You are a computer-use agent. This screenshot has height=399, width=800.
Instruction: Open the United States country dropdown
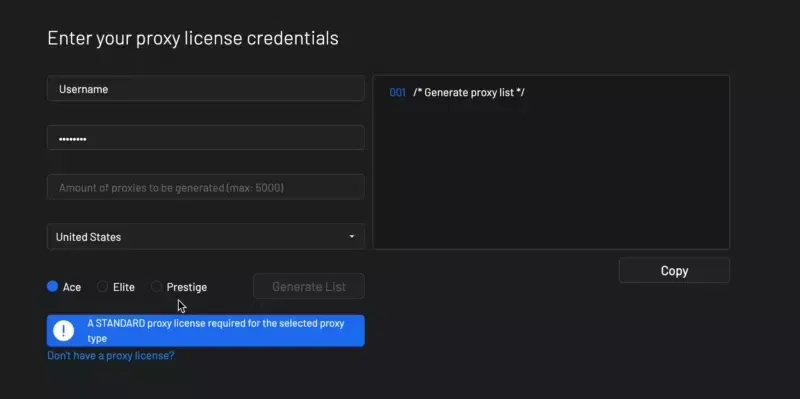206,237
